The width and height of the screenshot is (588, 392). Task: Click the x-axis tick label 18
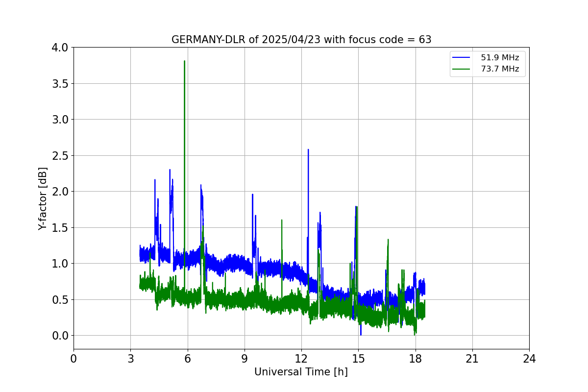point(416,359)
